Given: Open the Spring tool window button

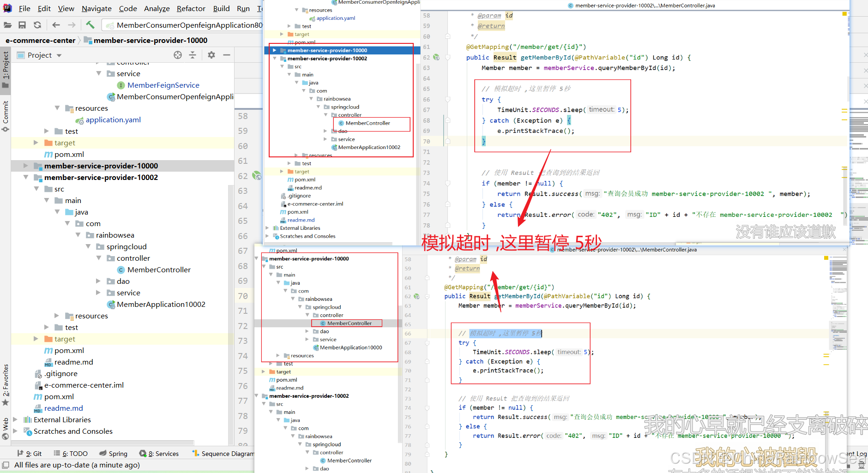Looking at the screenshot, I should click(113, 454).
